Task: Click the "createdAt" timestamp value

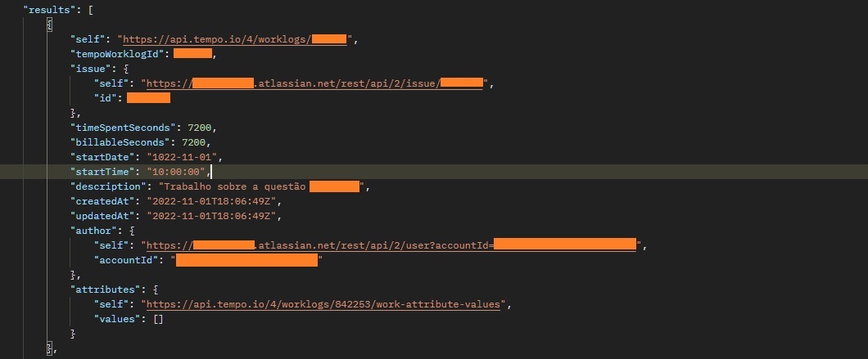Action: pos(214,201)
